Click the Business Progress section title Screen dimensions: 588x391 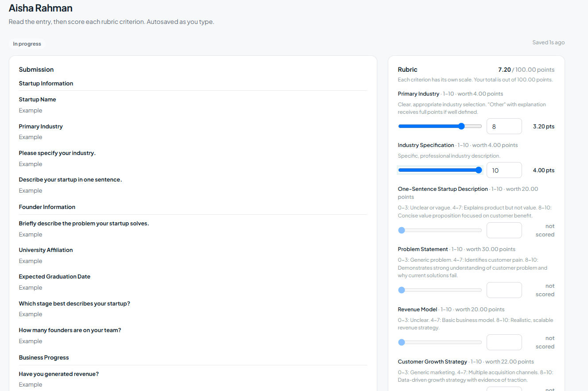pyautogui.click(x=44, y=357)
